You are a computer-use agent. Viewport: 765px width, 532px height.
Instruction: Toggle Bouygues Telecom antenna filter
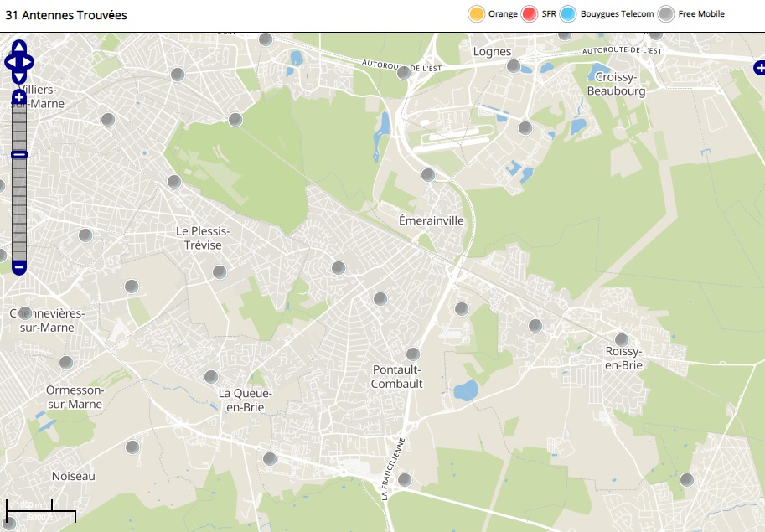569,14
